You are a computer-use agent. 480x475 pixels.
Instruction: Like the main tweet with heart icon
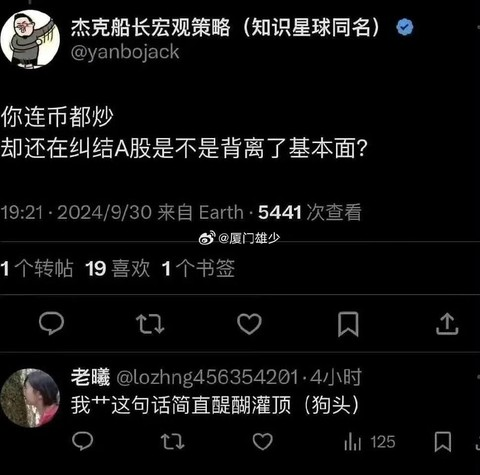coord(249,324)
